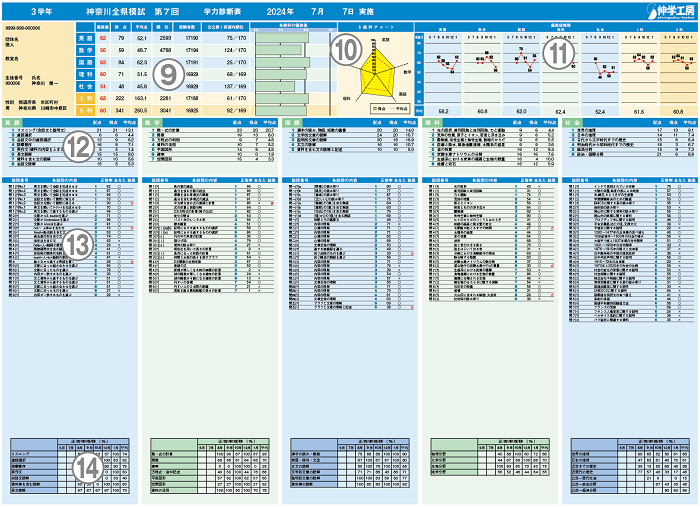Select the 英語 row in score table
The width and height of the screenshot is (700, 507).
coord(87,38)
